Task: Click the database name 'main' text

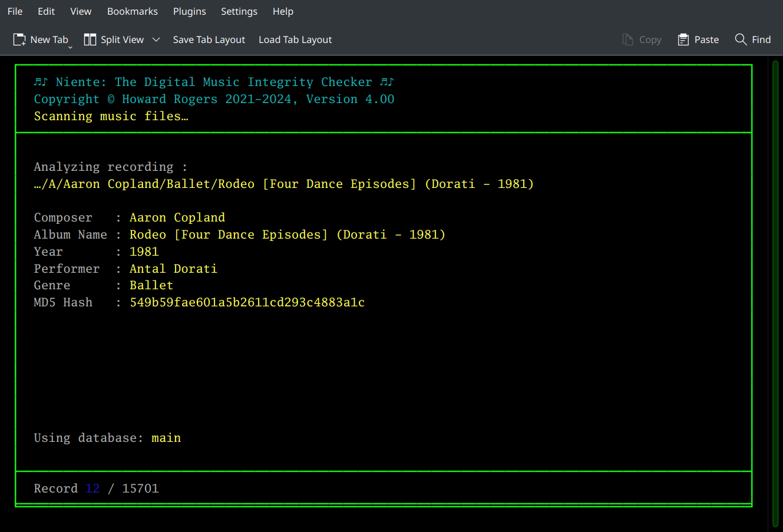Action: tap(166, 438)
